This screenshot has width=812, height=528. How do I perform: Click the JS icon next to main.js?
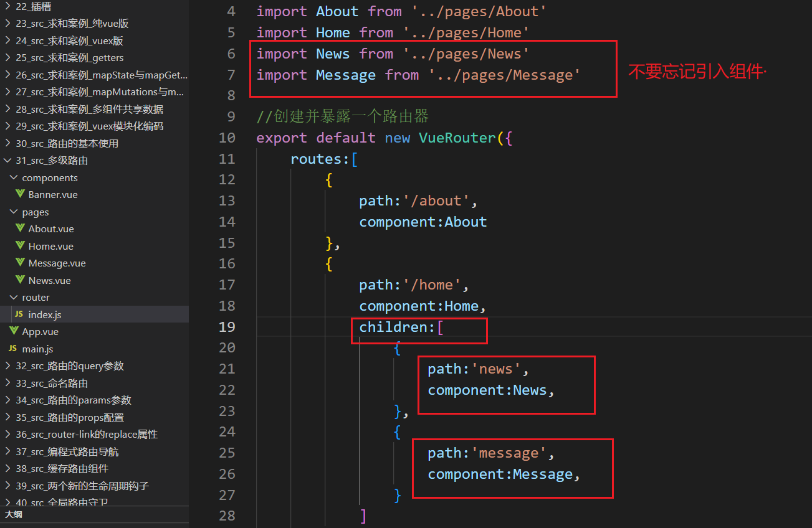click(x=13, y=349)
